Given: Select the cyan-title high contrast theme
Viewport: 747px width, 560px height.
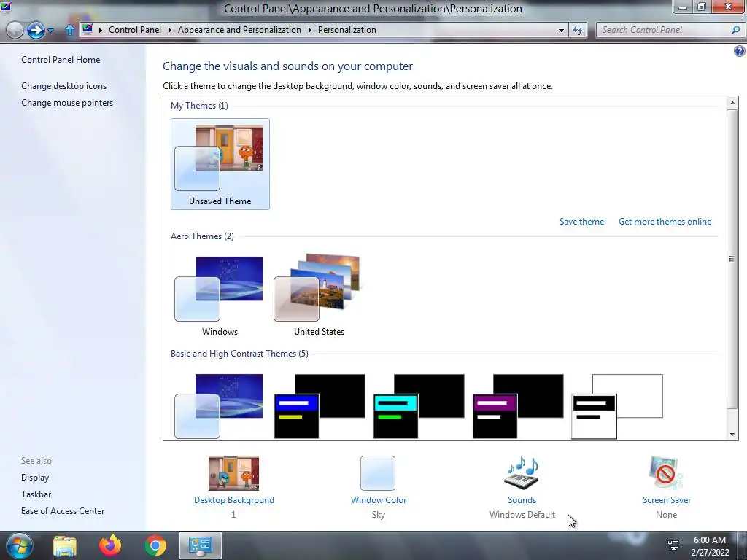Looking at the screenshot, I should (418, 406).
